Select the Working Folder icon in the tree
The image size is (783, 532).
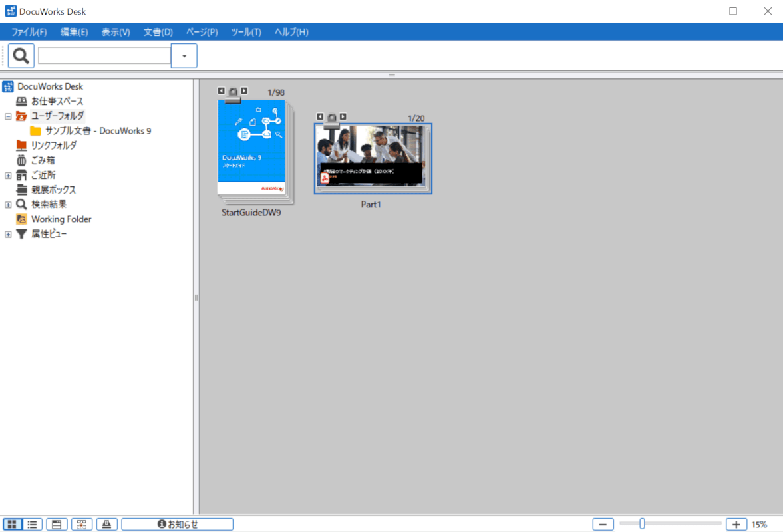click(21, 219)
